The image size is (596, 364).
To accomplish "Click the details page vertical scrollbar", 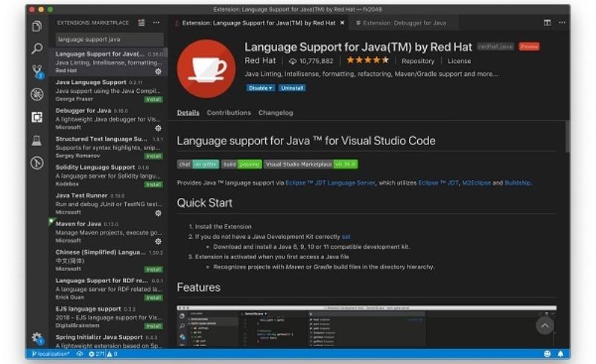I will [x=567, y=137].
